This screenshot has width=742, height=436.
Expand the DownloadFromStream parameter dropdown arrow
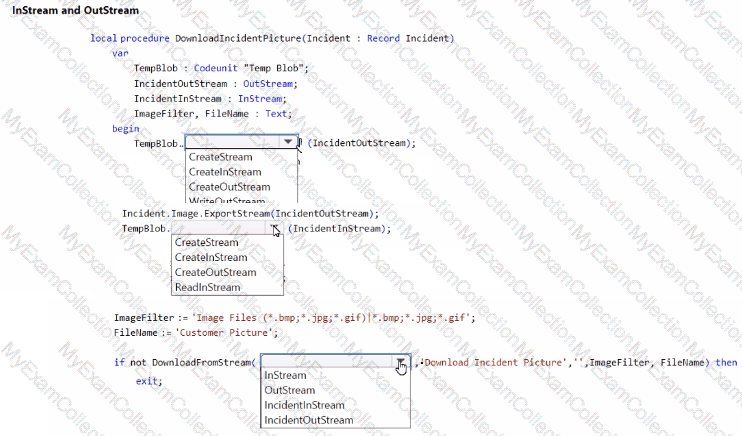click(x=400, y=362)
